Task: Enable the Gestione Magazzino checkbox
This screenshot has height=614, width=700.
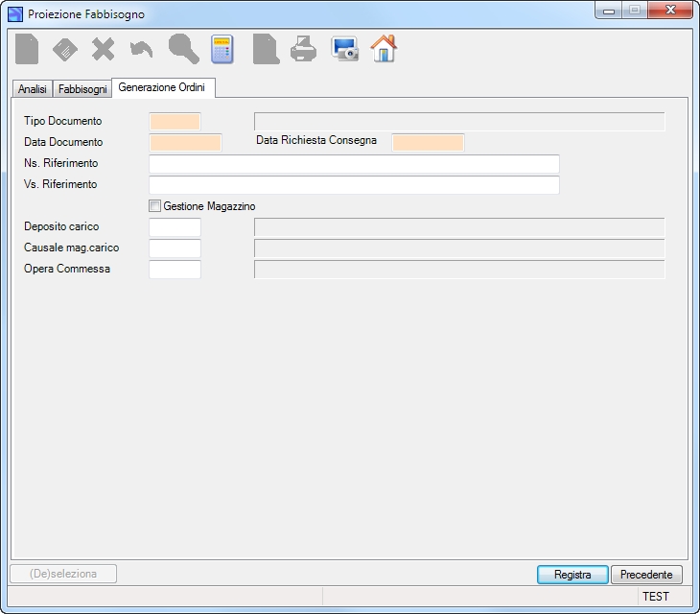Action: (x=154, y=206)
